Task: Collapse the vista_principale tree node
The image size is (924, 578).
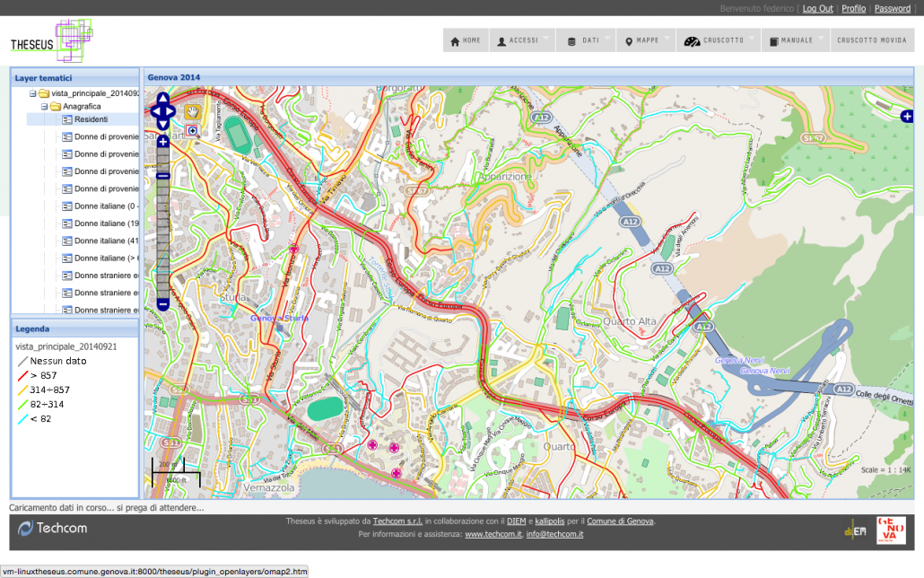Action: [x=33, y=93]
